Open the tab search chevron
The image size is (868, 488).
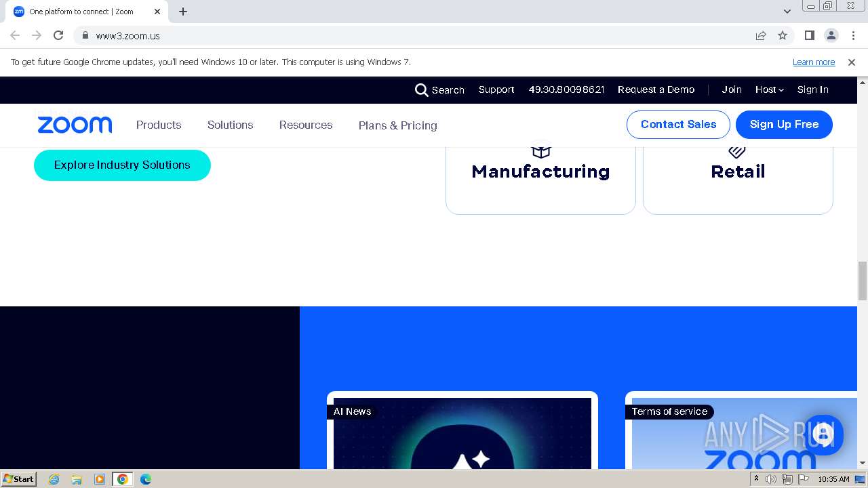(x=787, y=12)
